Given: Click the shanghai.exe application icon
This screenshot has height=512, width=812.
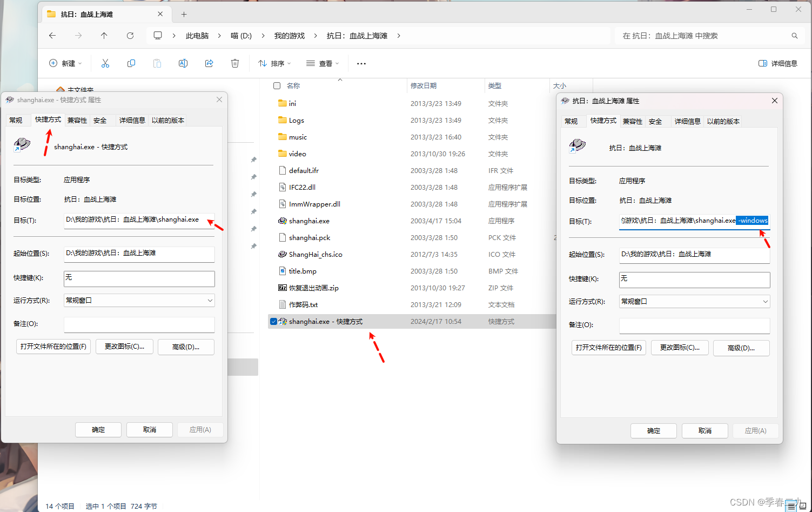Looking at the screenshot, I should (283, 221).
